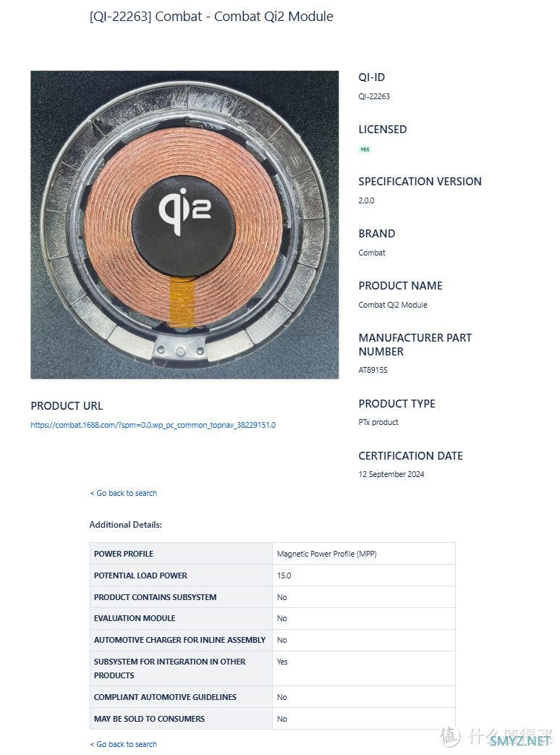This screenshot has height=755, width=560.
Task: Select the product type 'PTx product'
Action: (378, 422)
